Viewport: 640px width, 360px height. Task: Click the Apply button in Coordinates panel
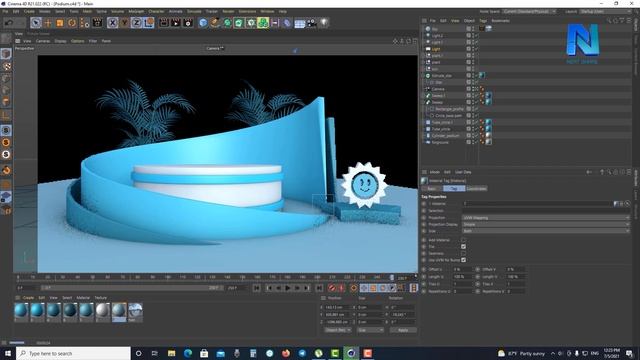pos(403,330)
